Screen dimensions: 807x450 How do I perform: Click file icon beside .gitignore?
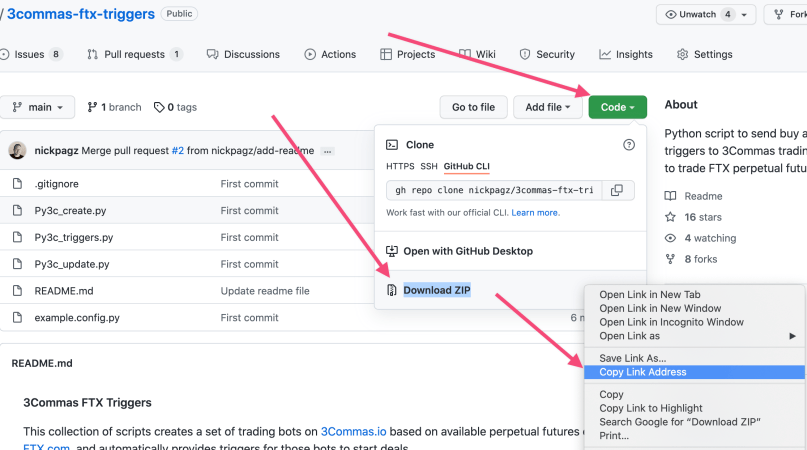tap(17, 184)
